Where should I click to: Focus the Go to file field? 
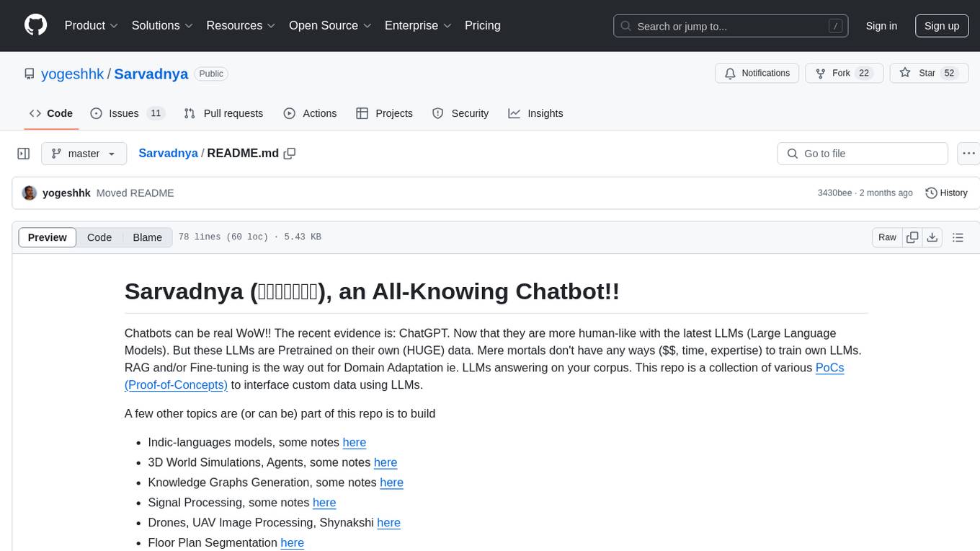pos(863,154)
